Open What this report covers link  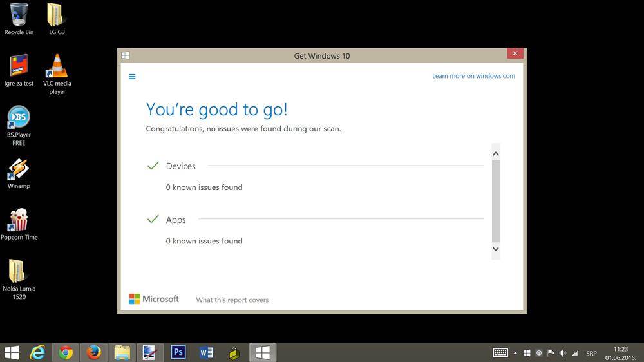click(232, 300)
